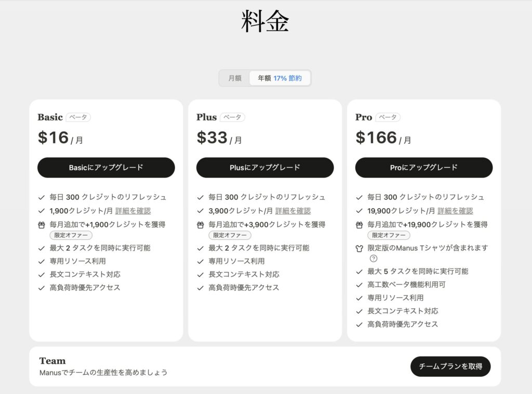Click checkmark beside 最大 5 タスクを同時に実行可能
This screenshot has height=394, width=532.
coord(360,271)
